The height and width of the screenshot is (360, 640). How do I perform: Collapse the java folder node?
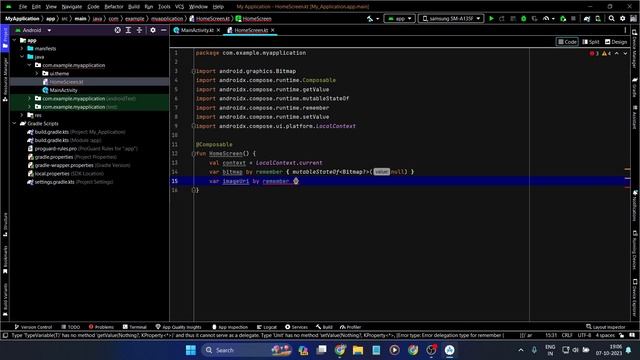pyautogui.click(x=22, y=57)
